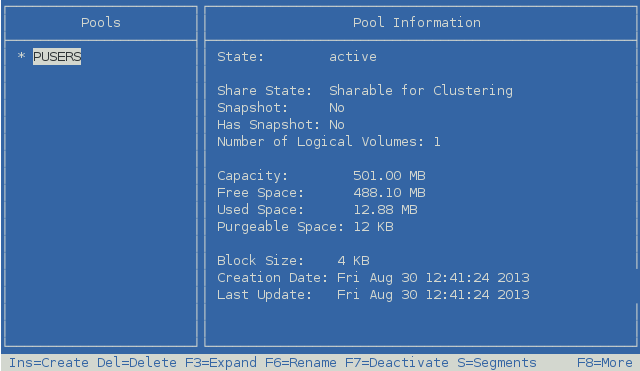Viewport: 640px width, 371px height.
Task: Click the asterisk marker beside PUSERS
Action: click(22, 56)
